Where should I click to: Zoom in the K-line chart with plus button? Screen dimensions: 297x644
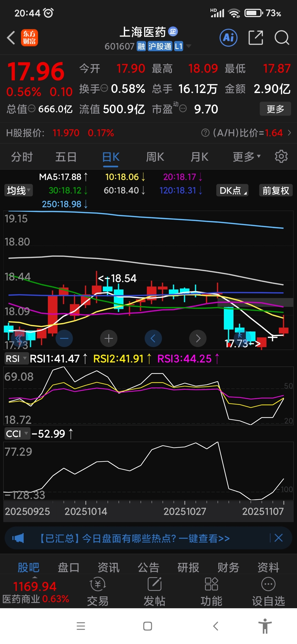click(109, 338)
